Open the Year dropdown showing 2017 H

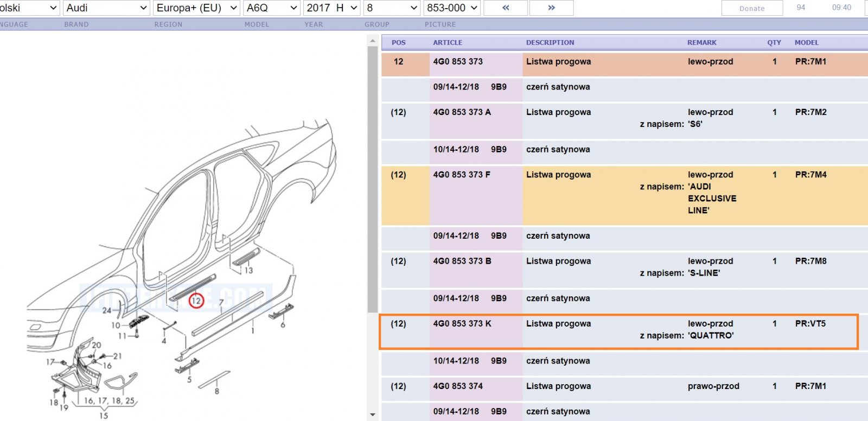(x=332, y=8)
